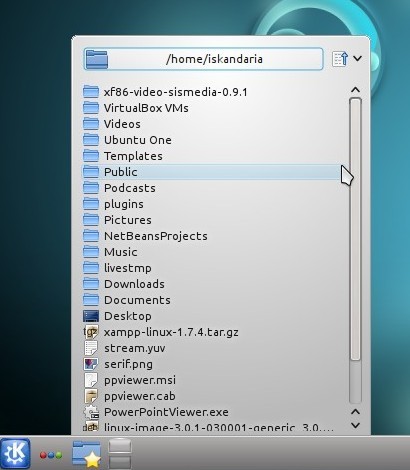Click the cabinet icon of ppviewer.cab

coord(91,396)
